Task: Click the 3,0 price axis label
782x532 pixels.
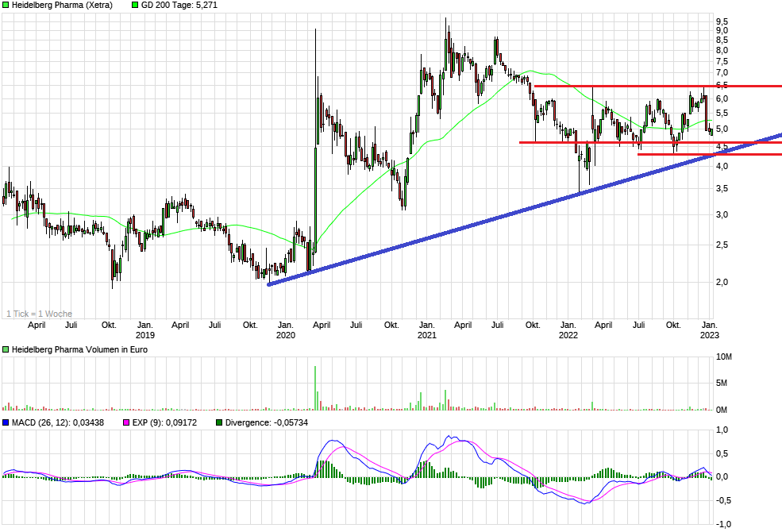Action: (722, 215)
